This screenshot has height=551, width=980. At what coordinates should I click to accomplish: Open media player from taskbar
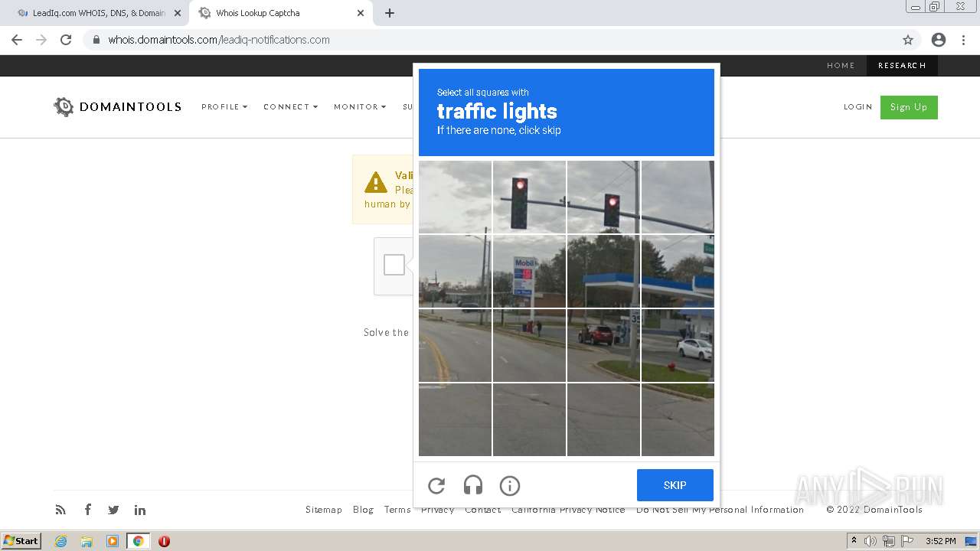tap(113, 541)
